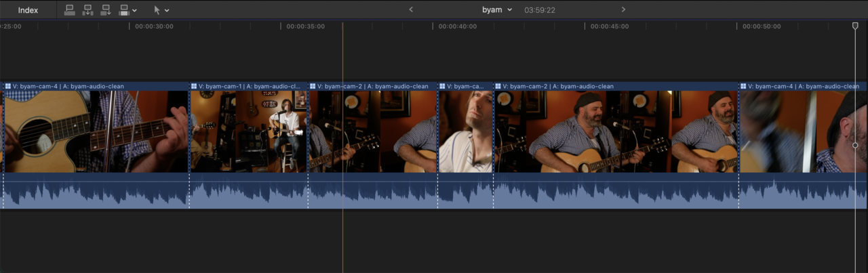The image size is (868, 273).
Task: Go back in timeline history
Action: tap(411, 9)
